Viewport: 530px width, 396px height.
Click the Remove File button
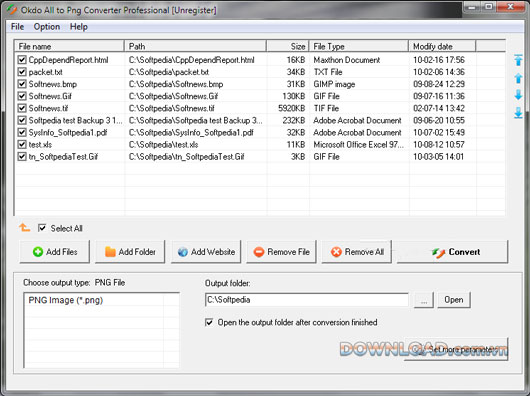click(281, 252)
